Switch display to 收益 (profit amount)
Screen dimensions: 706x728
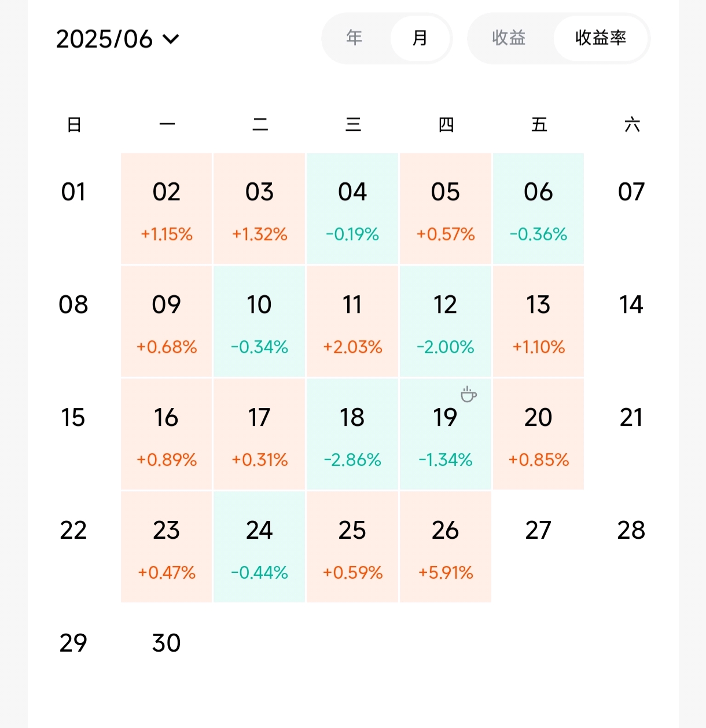tap(509, 38)
